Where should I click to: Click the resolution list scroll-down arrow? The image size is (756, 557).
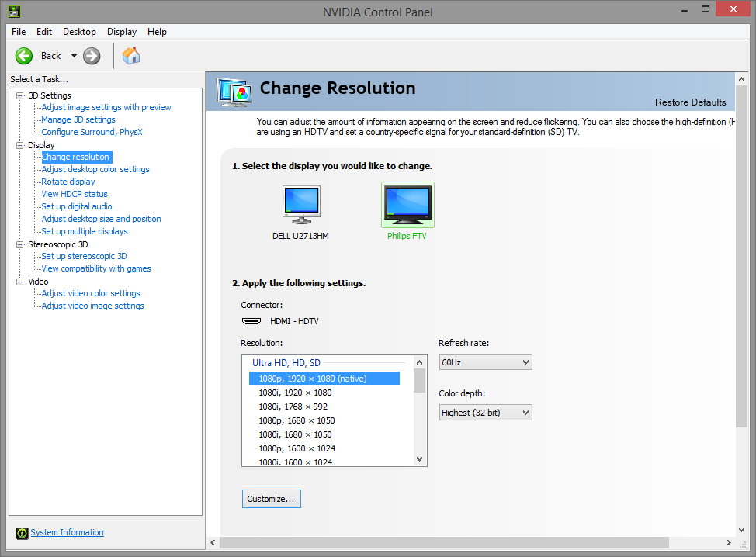pyautogui.click(x=419, y=459)
